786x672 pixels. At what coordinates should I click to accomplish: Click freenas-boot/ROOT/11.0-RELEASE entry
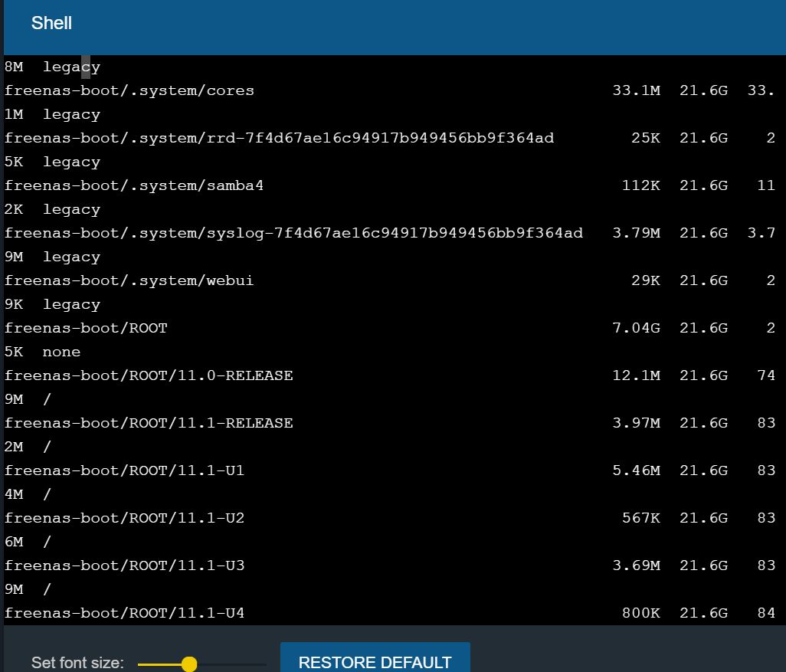149,375
